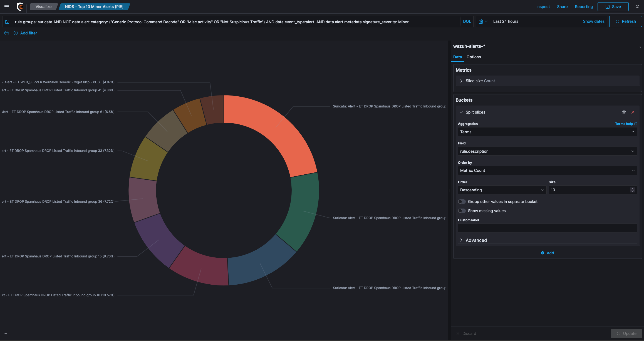
Task: Click the Custom label input field
Action: pos(547,228)
